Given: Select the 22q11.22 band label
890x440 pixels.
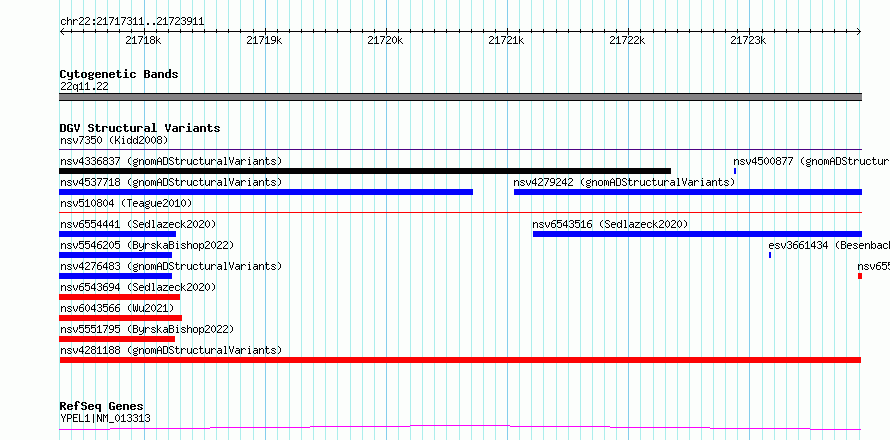Looking at the screenshot, I should tap(85, 87).
